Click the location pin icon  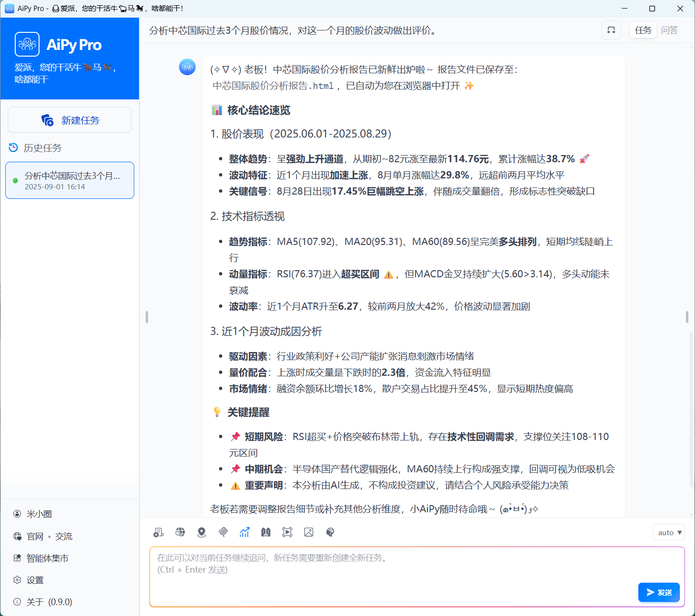pyautogui.click(x=201, y=532)
